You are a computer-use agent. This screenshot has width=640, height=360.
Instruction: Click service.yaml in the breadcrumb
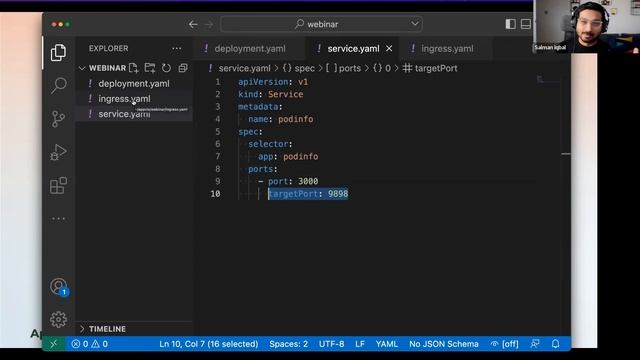click(244, 68)
